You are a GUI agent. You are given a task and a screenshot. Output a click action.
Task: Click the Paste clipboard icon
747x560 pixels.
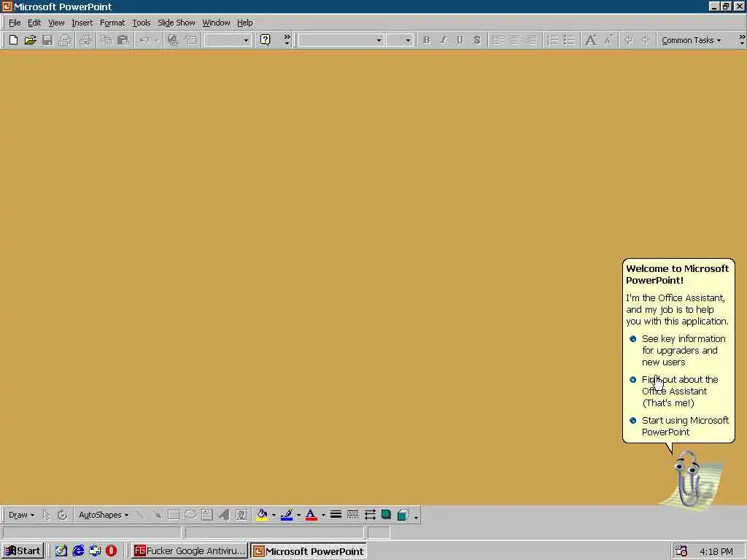(123, 40)
